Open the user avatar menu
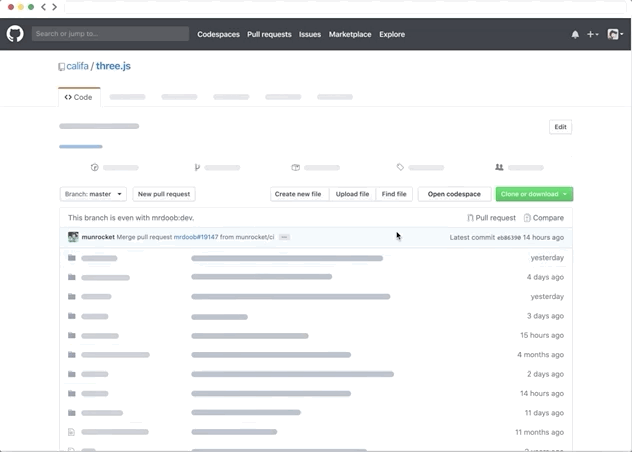This screenshot has width=632, height=452. pos(615,34)
